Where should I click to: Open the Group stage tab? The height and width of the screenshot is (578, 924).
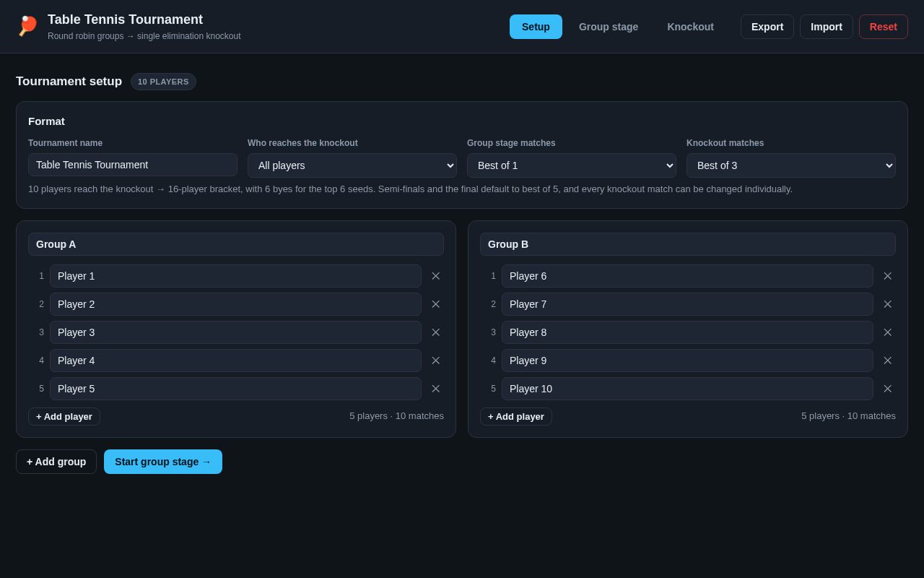[609, 27]
